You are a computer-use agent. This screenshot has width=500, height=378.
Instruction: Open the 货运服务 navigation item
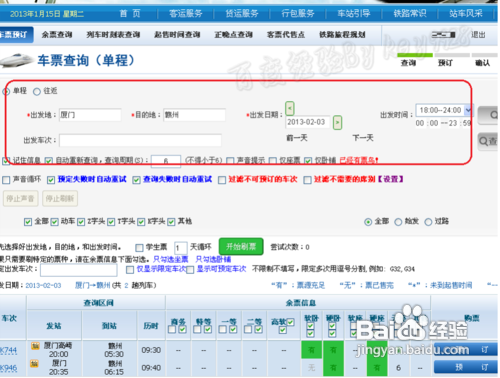[x=242, y=14]
